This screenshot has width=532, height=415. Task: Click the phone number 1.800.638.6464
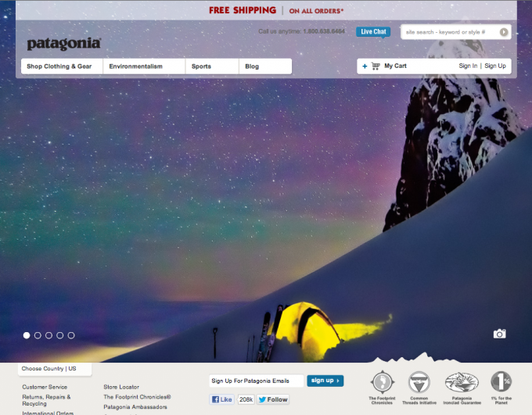(x=324, y=31)
